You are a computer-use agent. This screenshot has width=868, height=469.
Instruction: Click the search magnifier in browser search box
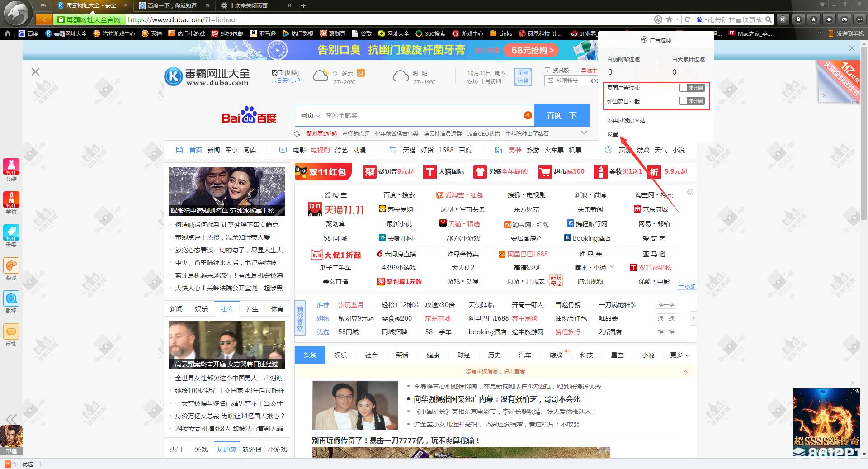tap(769, 19)
